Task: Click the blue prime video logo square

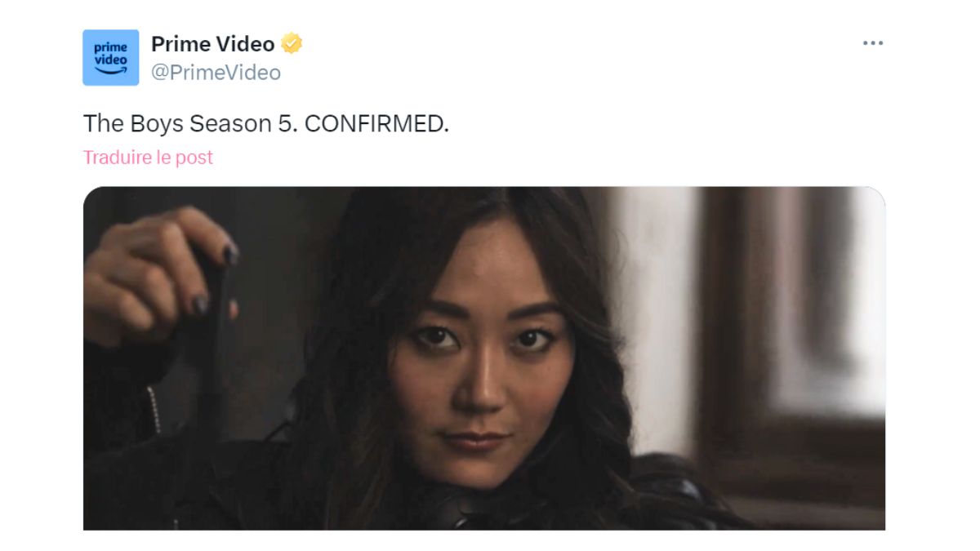Action: click(111, 57)
